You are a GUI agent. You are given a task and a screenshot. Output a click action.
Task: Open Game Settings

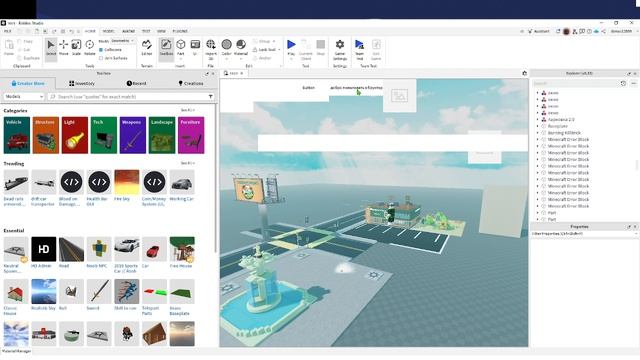coord(340,49)
